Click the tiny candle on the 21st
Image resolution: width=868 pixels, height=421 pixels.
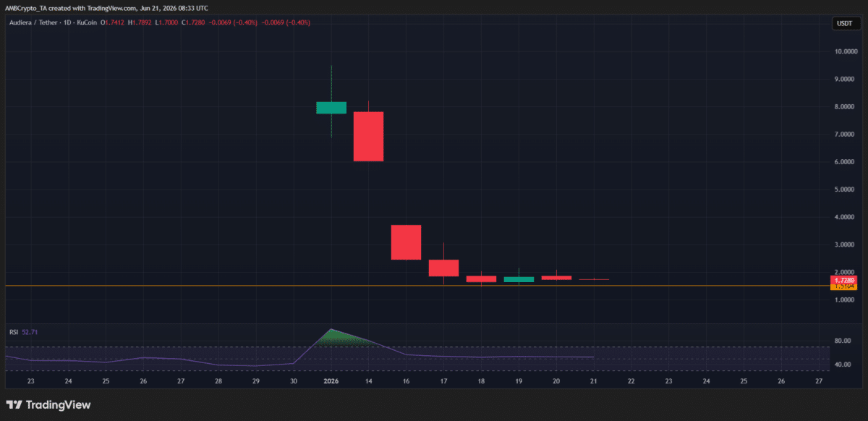pos(594,279)
